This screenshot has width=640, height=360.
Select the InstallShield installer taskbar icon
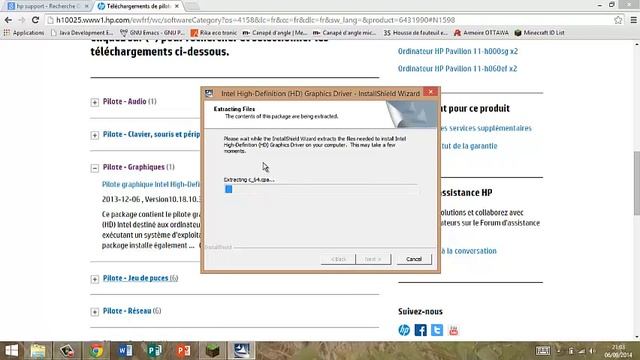point(242,351)
